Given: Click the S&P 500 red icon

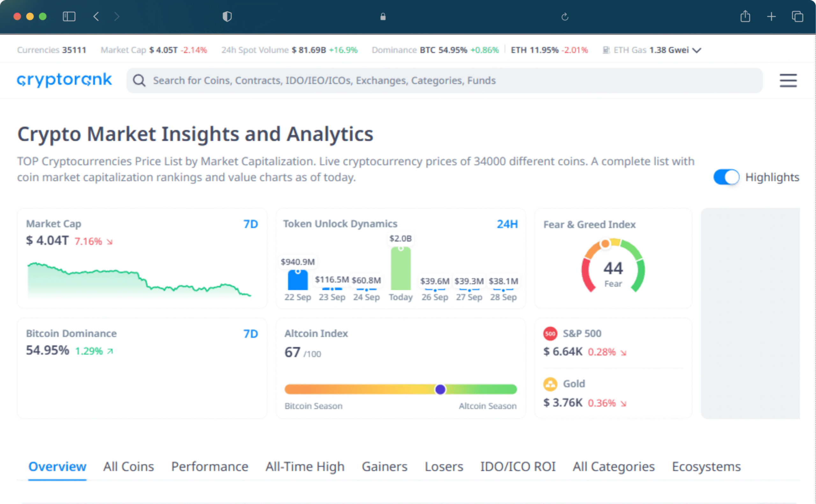Looking at the screenshot, I should (x=550, y=334).
